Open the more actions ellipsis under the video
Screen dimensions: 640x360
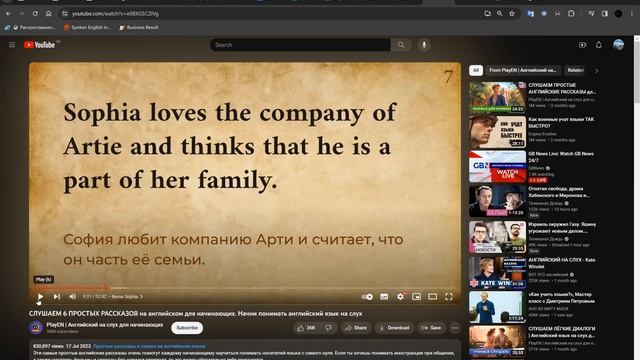coord(455,328)
